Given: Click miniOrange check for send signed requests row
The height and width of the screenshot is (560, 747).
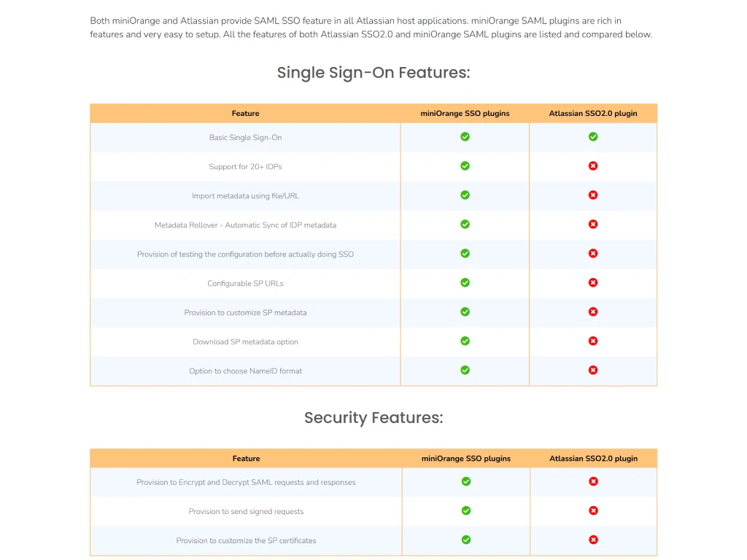Looking at the screenshot, I should click(x=466, y=510).
